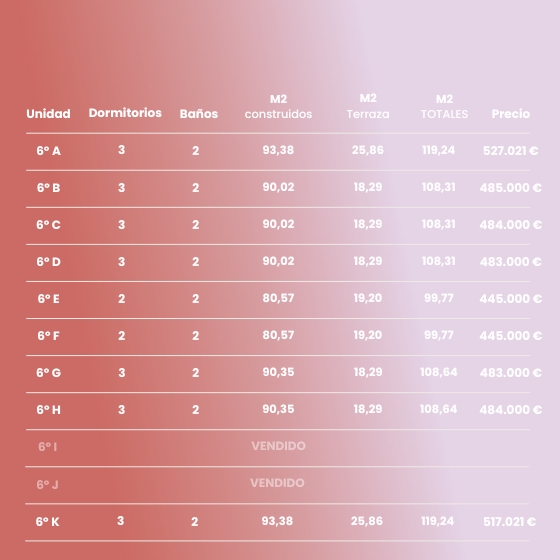This screenshot has height=560, width=560.
Task: Select unit 6º E row label
Action: [49, 299]
